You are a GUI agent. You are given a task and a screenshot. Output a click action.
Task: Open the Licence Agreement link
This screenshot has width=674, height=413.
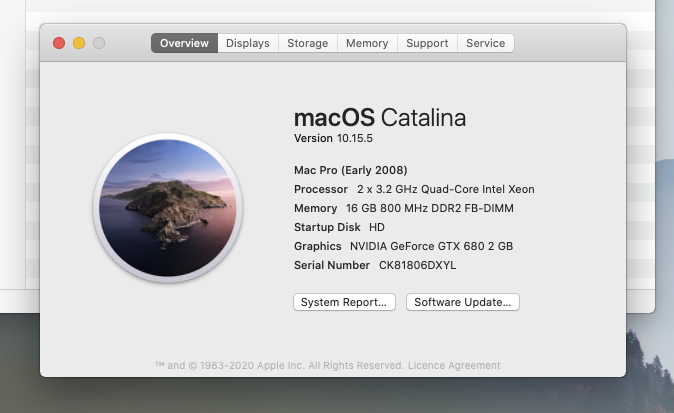coord(454,365)
